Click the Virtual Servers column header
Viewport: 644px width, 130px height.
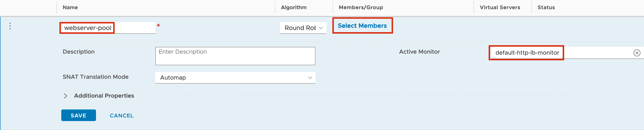click(500, 7)
